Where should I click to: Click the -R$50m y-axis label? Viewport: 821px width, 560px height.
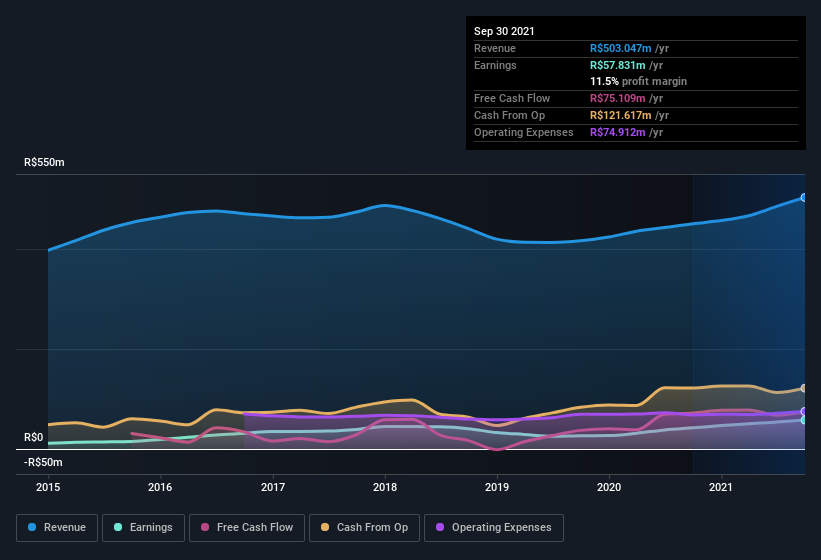tap(43, 462)
